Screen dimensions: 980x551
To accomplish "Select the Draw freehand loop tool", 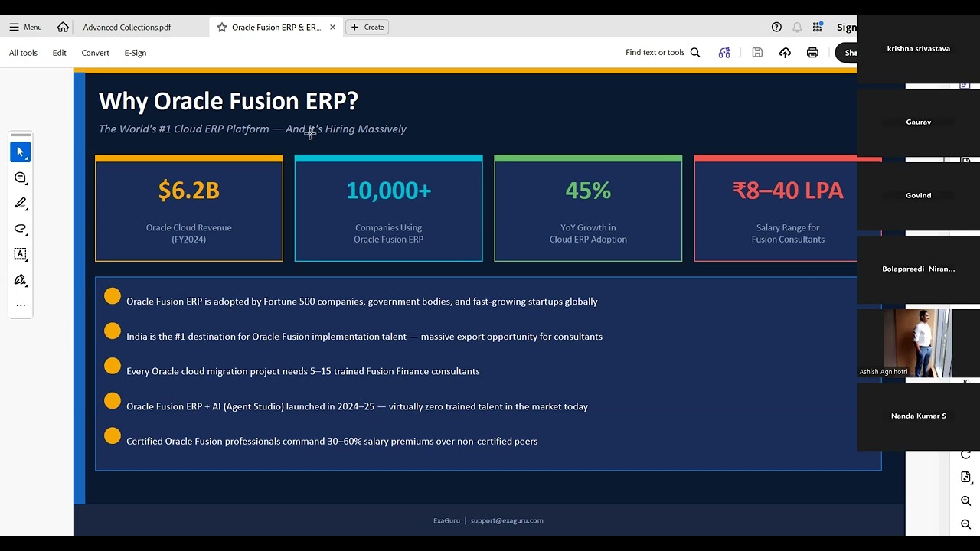I will click(21, 228).
